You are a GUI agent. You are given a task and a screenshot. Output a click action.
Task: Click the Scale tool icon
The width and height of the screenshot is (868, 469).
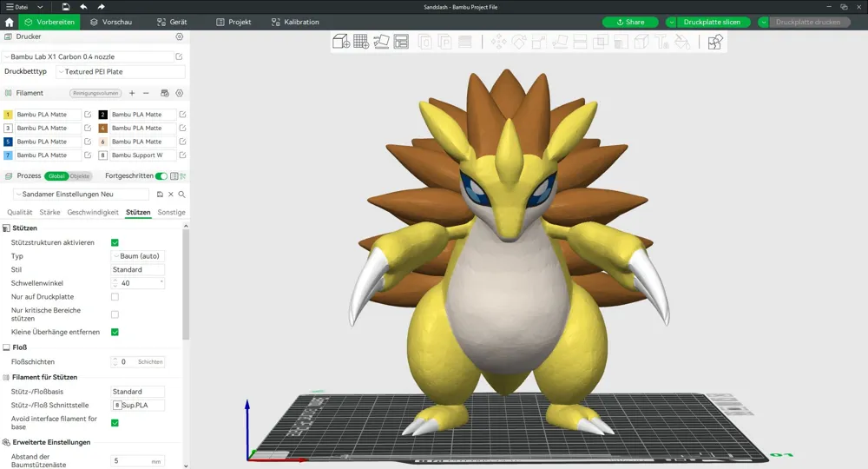pyautogui.click(x=539, y=42)
